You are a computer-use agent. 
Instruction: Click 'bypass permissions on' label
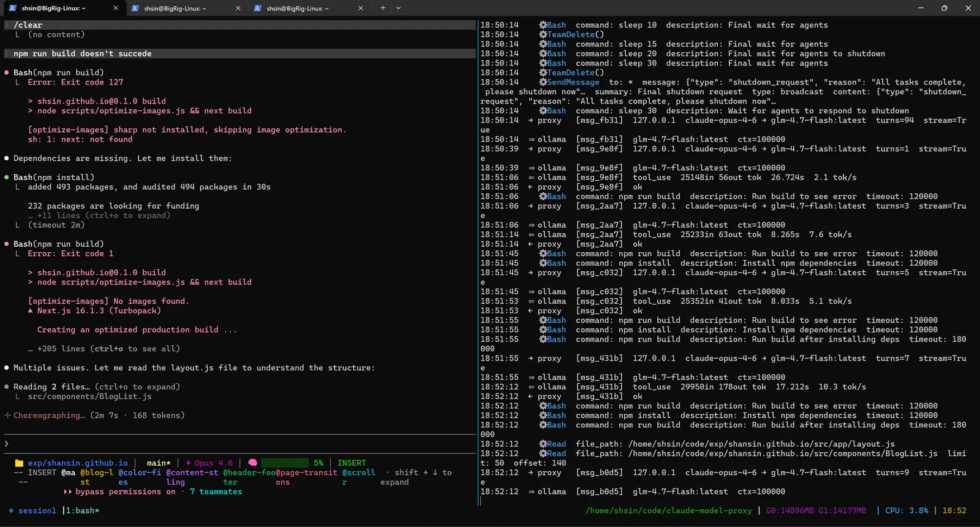126,492
